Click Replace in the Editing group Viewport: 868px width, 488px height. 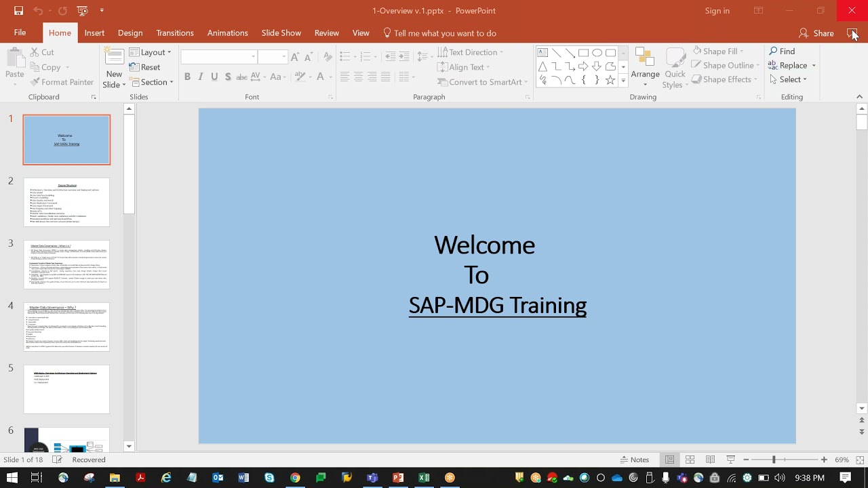click(791, 66)
